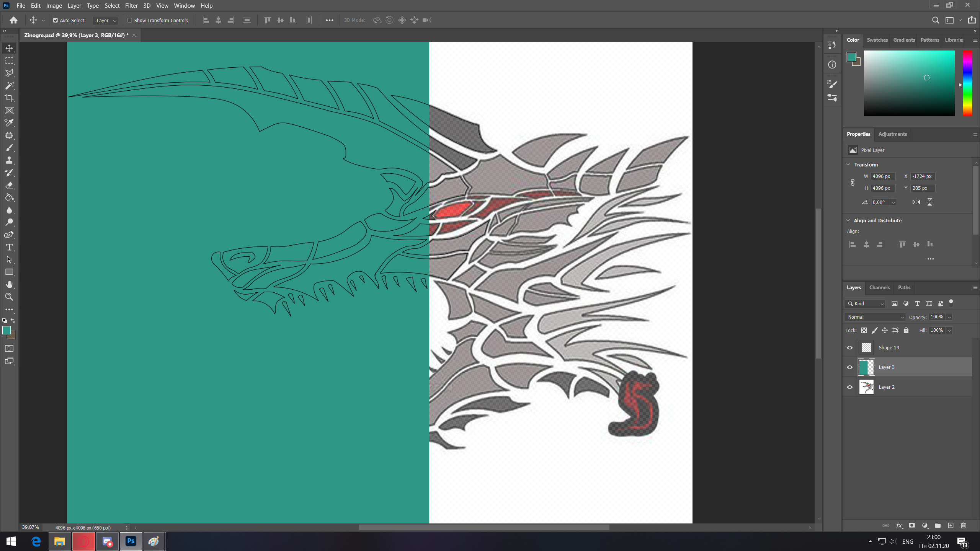Collapse the Align and Distribute section
Image resolution: width=980 pixels, height=551 pixels.
tap(848, 220)
